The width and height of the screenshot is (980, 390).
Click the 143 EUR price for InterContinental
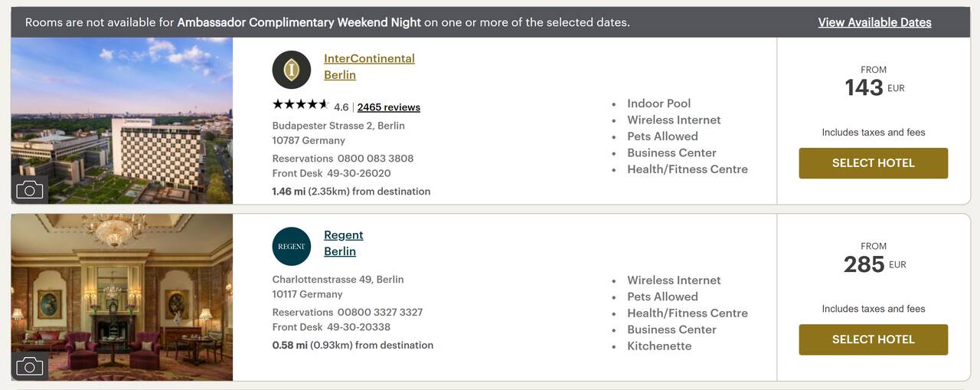pos(874,87)
